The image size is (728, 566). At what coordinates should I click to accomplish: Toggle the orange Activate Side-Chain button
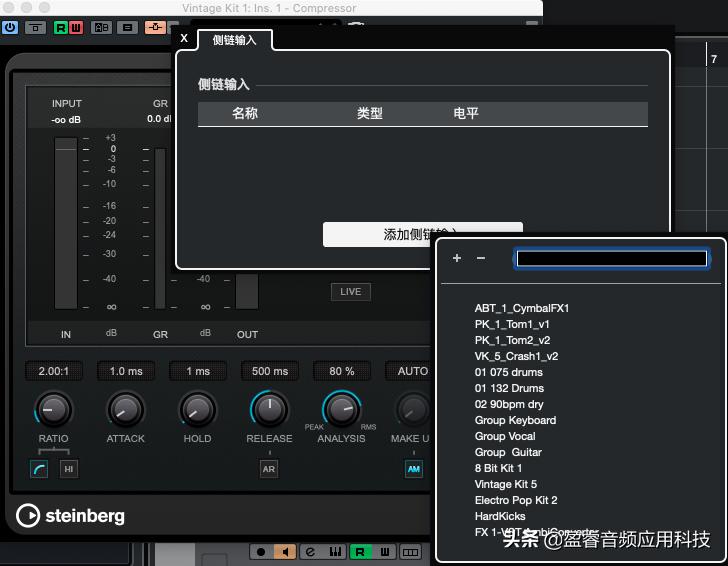[x=155, y=27]
